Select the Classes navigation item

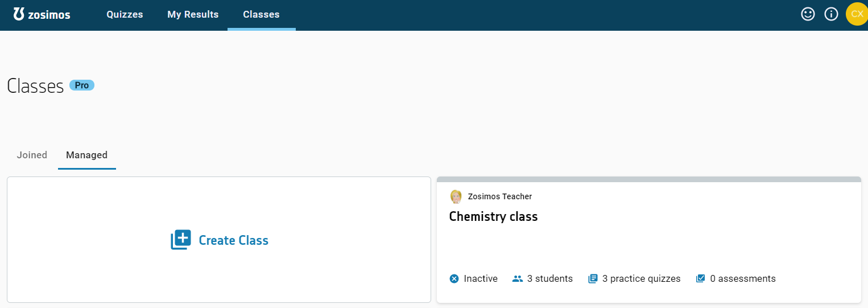click(x=261, y=15)
